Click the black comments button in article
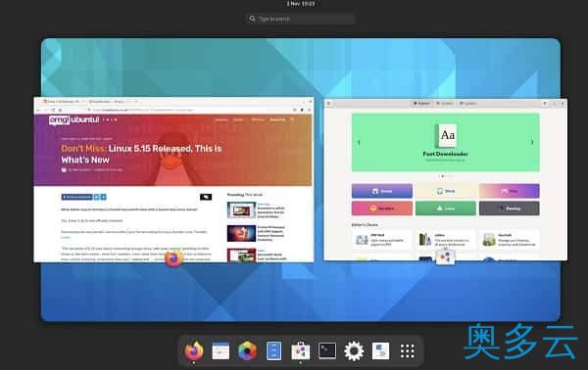 pos(206,197)
